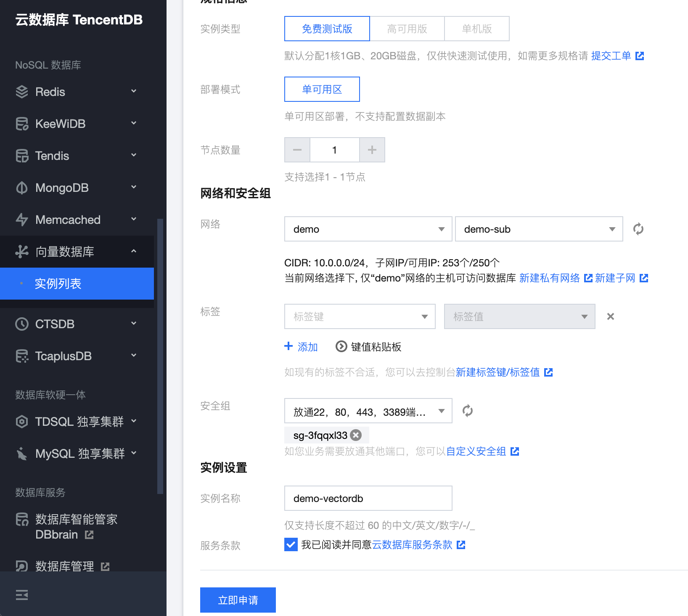Open the 云数据库服务条款 link
The height and width of the screenshot is (616, 688).
(412, 545)
